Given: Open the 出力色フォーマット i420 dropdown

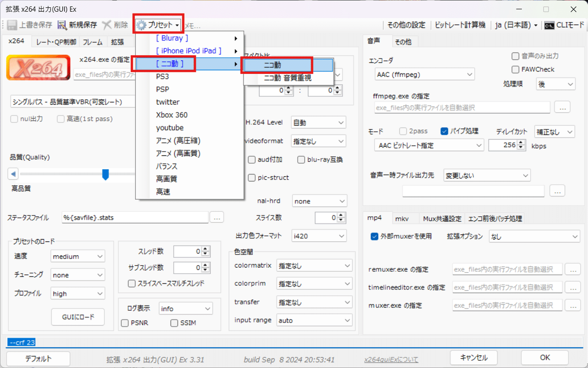Looking at the screenshot, I should pyautogui.click(x=319, y=235).
